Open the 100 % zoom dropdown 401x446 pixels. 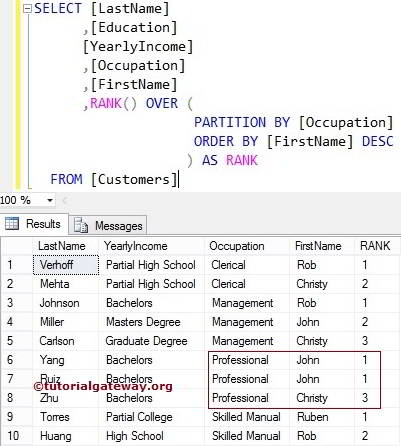50,200
